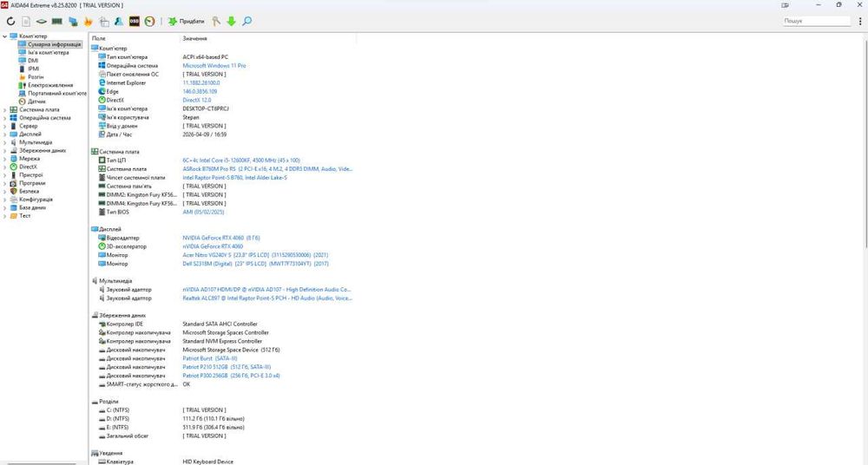Expand the Системна плата tree node

[x=5, y=109]
